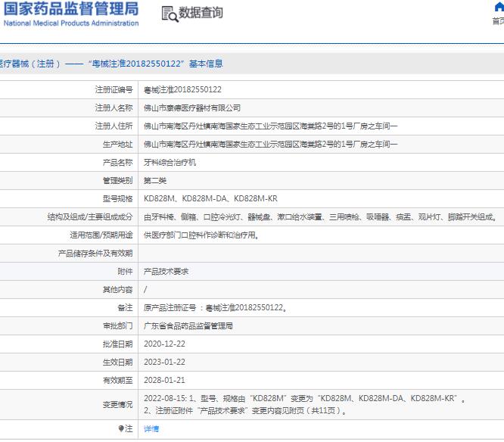Click the 审批部门 value 广东省食品药品监督管理局
504x442 pixels.
coord(188,326)
